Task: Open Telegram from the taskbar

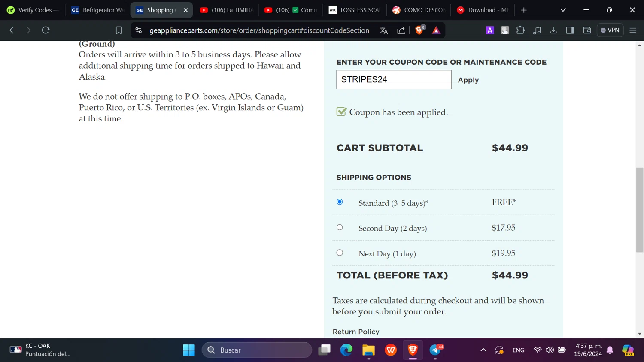Action: pyautogui.click(x=435, y=350)
